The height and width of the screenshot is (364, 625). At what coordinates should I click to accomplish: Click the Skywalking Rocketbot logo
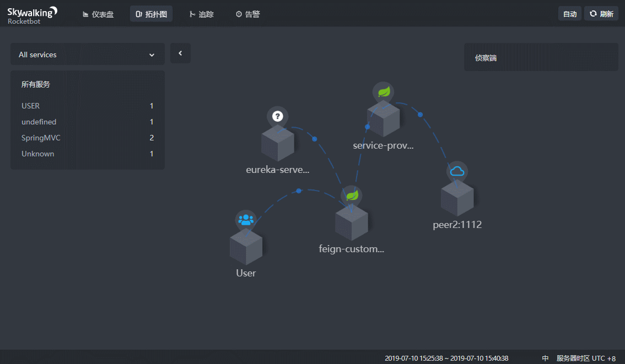(x=33, y=15)
